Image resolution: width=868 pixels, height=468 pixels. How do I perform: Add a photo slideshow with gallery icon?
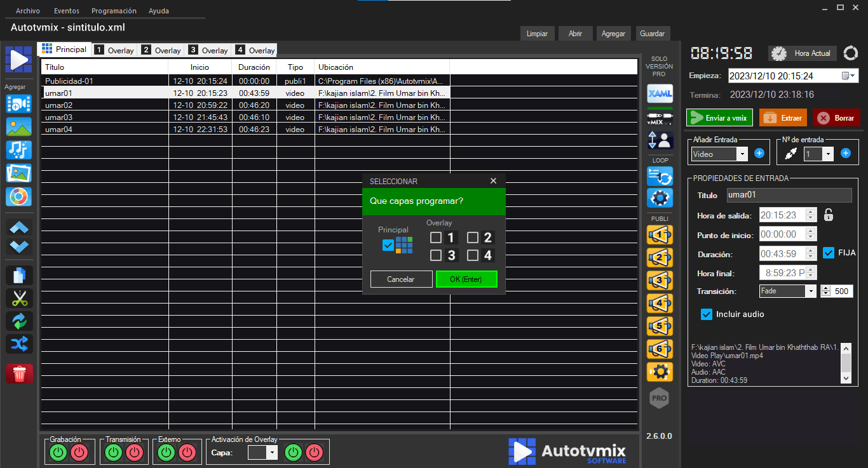point(18,173)
